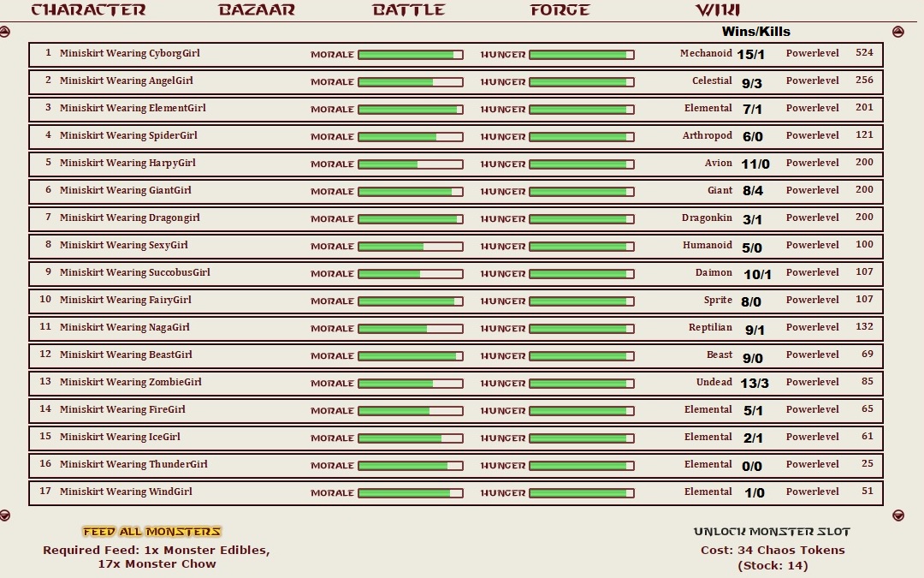Click the bottom-left red arrow icon
The image size is (924, 578).
[4, 515]
